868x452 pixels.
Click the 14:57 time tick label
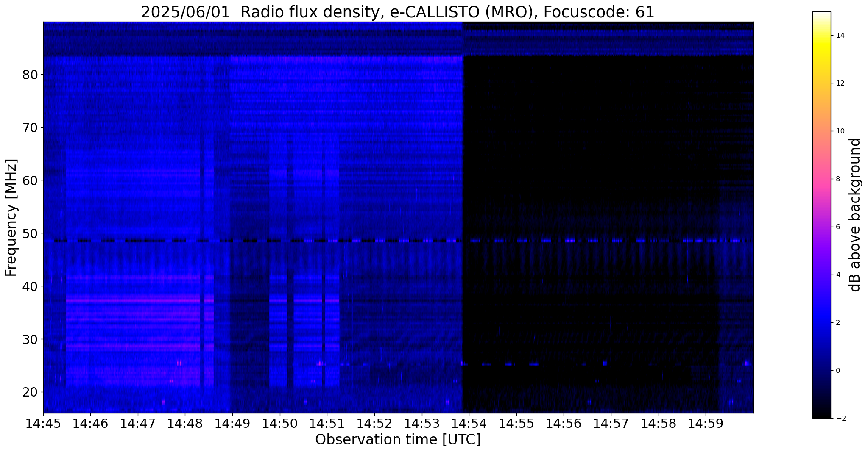click(611, 424)
